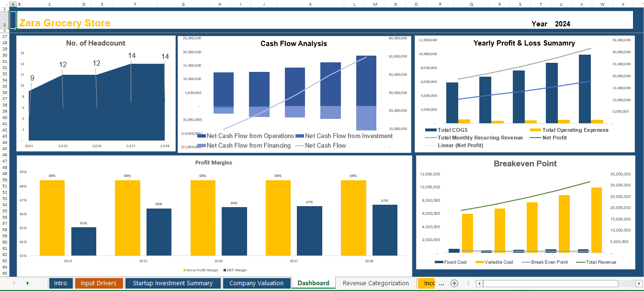Select row 27 header
The width and height of the screenshot is (644, 291).
(x=4, y=36)
